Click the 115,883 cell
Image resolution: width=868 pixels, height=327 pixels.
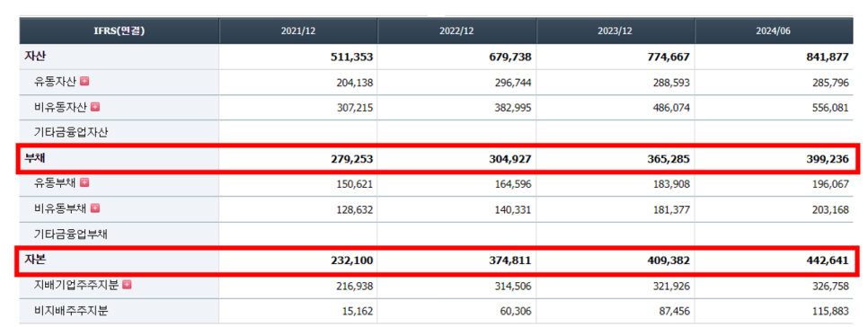[830, 312]
